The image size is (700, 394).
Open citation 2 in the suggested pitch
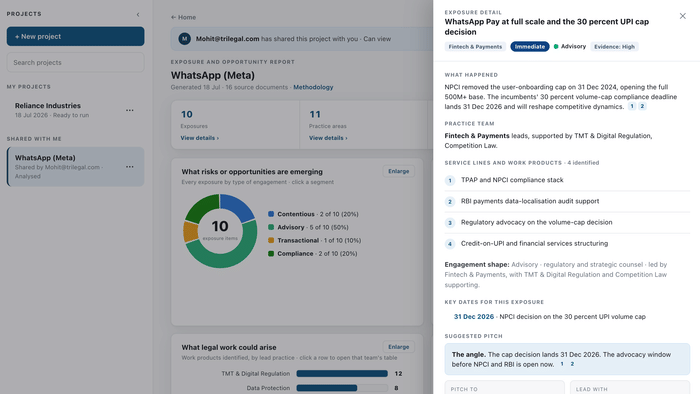point(572,364)
